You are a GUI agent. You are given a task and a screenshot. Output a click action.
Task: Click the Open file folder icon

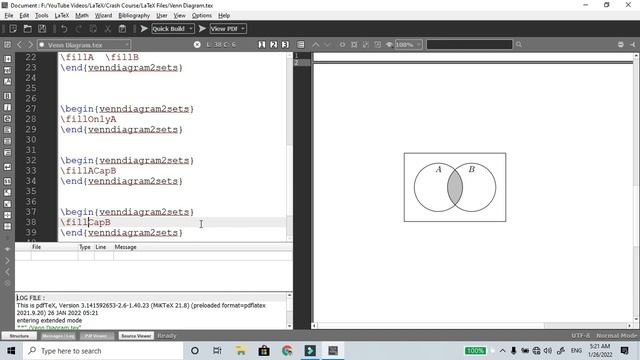pyautogui.click(x=27, y=29)
